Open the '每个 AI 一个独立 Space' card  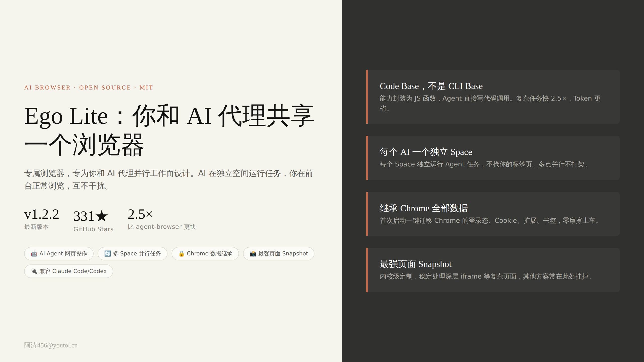tap(493, 158)
